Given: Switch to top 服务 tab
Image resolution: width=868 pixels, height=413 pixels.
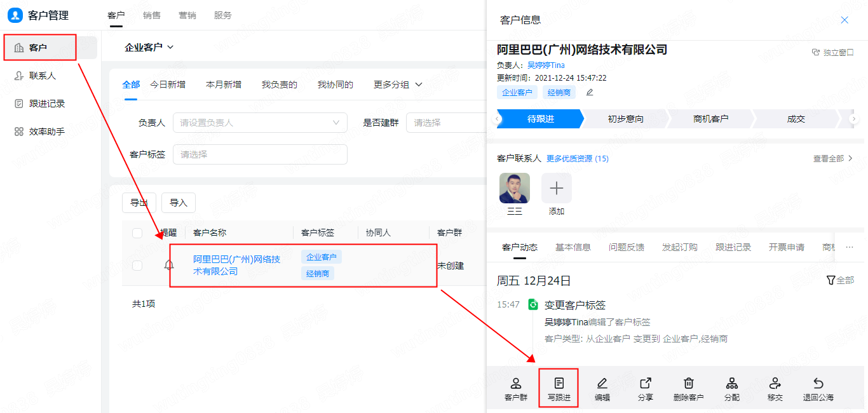Looking at the screenshot, I should tap(223, 15).
